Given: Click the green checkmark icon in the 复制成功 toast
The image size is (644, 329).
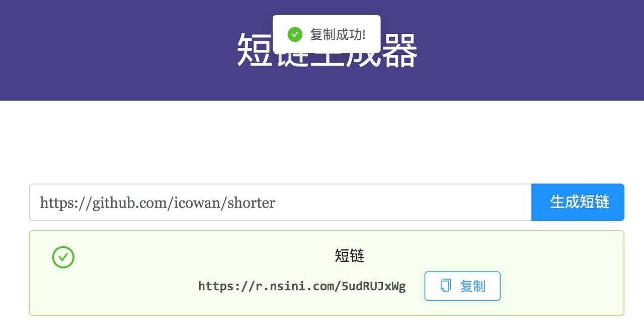Looking at the screenshot, I should [x=295, y=35].
